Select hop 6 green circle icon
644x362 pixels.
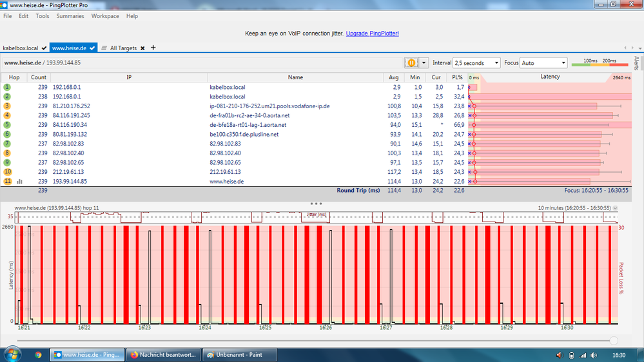(x=7, y=134)
